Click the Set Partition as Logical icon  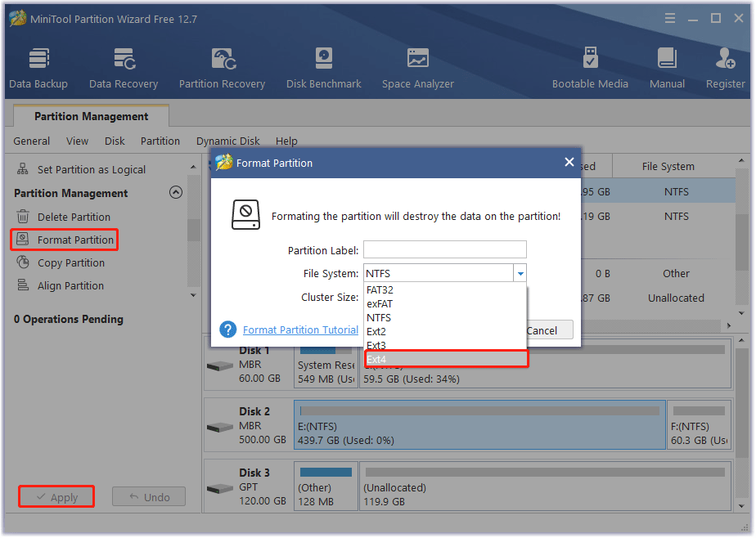click(x=23, y=169)
